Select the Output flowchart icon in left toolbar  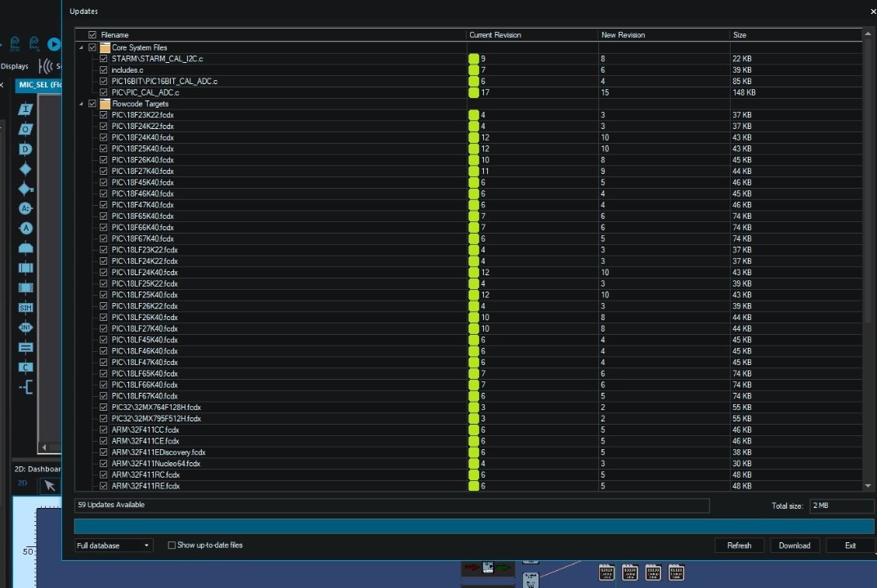[x=25, y=129]
